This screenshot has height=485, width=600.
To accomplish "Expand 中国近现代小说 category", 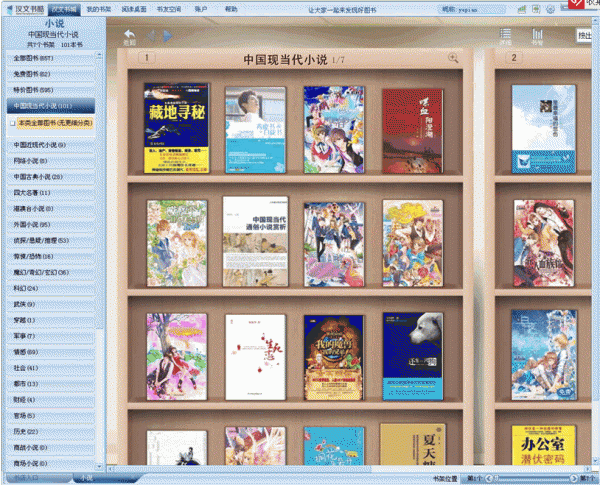I will point(51,145).
